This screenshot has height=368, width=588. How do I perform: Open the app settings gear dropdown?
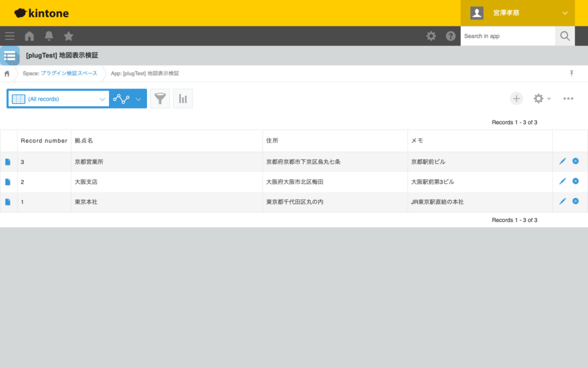(x=541, y=98)
